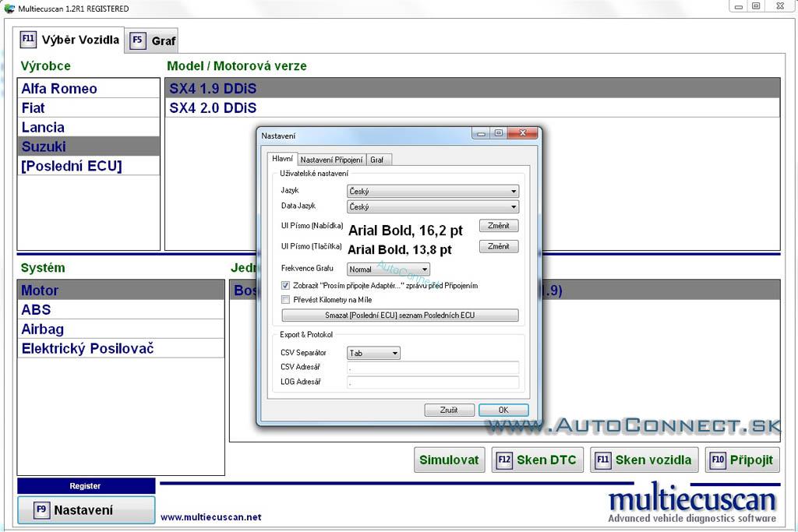This screenshot has width=798, height=532.
Task: Expand the Jazyk language dropdown
Action: pyautogui.click(x=433, y=192)
